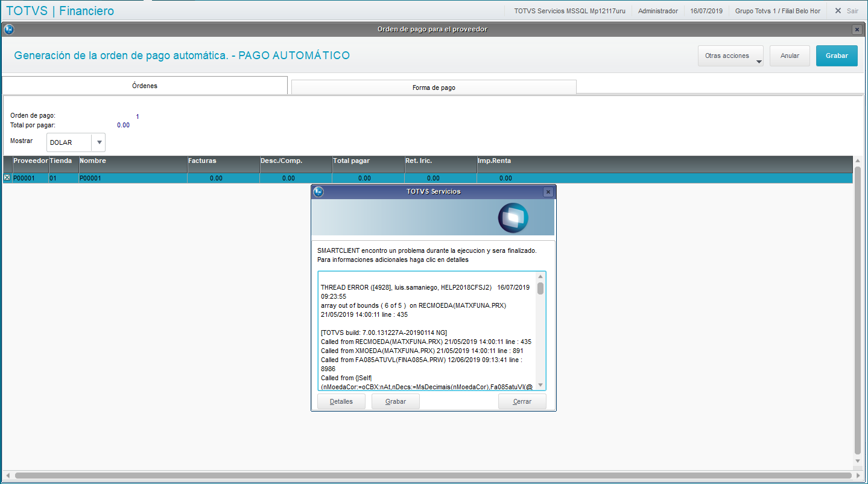Click the P00001 nombre cell
Screen dimensions: 868x484
point(133,178)
